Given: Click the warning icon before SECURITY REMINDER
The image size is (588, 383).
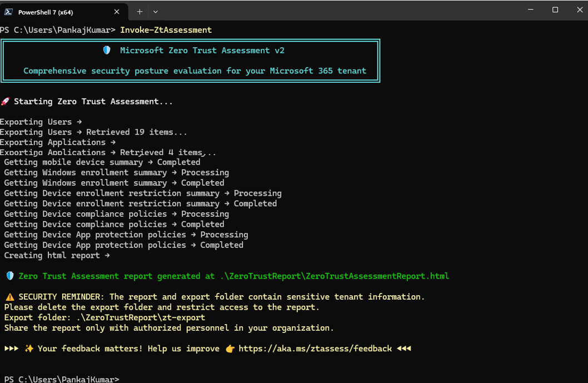Looking at the screenshot, I should [9, 297].
